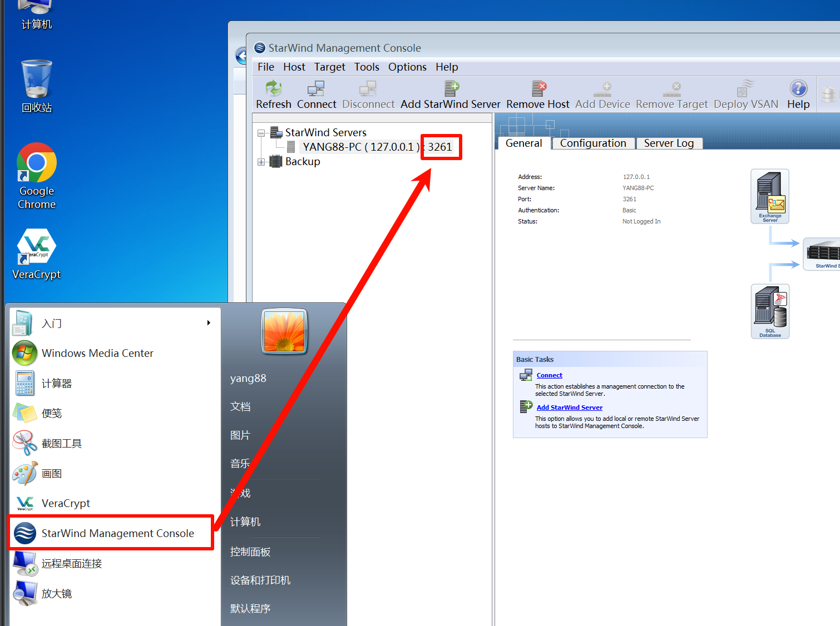Screen dimensions: 840x626
Task: Click the Connect toolbar icon
Action: pyautogui.click(x=316, y=88)
